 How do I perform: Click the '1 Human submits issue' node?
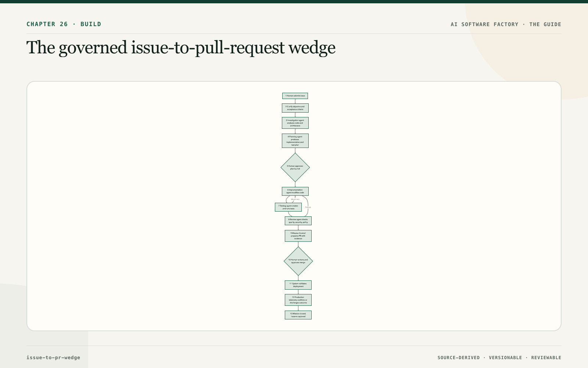tap(295, 96)
